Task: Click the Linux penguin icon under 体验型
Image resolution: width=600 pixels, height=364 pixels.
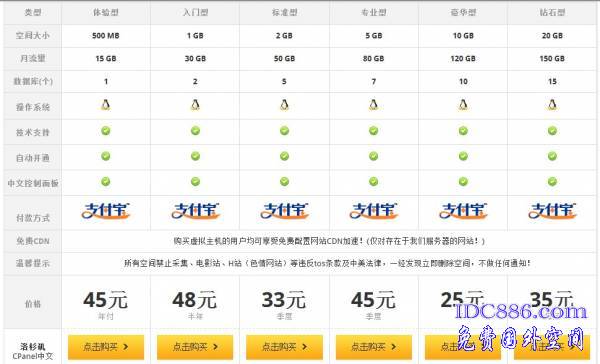Action: (x=106, y=105)
